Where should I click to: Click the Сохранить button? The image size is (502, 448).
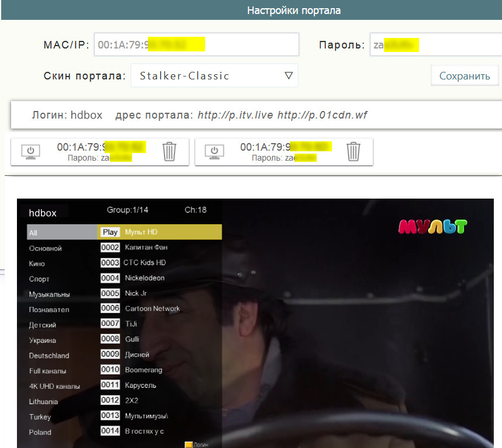click(x=465, y=76)
